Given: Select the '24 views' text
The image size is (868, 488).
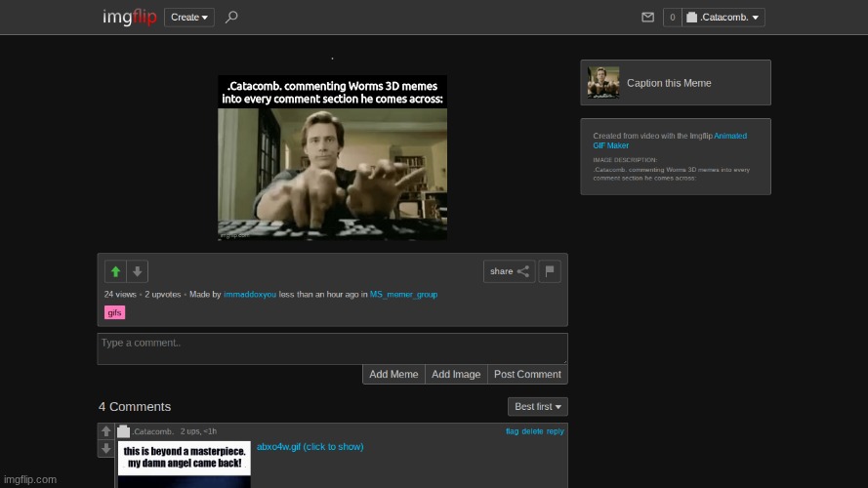Looking at the screenshot, I should (120, 295).
